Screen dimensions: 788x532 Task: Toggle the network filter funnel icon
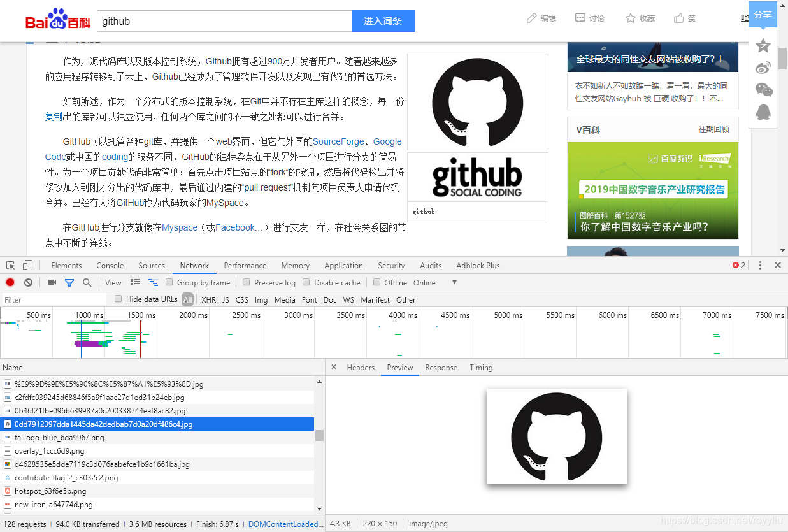[69, 282]
